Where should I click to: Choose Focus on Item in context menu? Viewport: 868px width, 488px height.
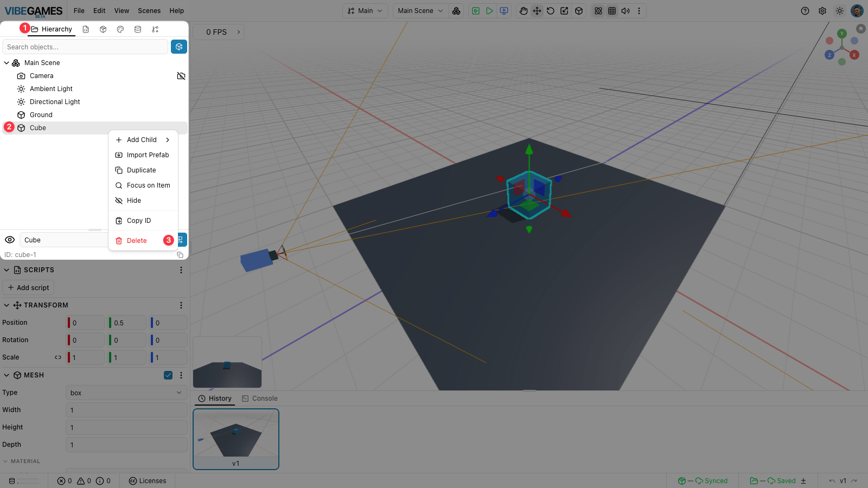(143, 185)
